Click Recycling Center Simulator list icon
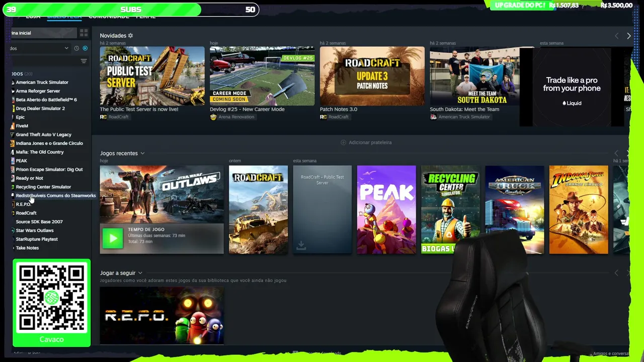 click(13, 187)
